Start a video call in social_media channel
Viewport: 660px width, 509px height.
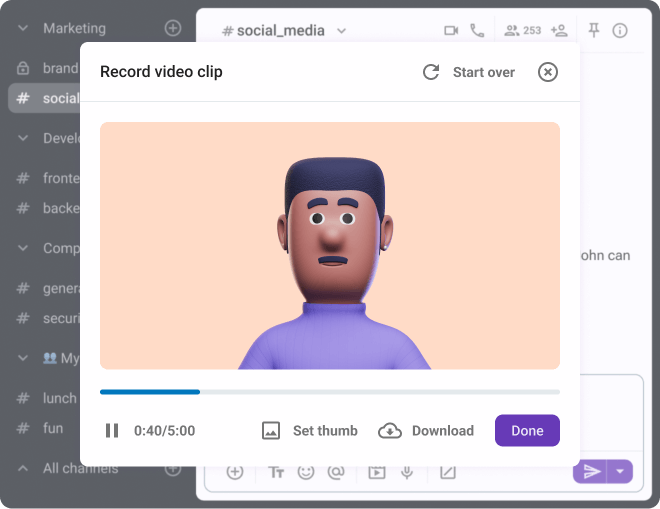click(451, 30)
